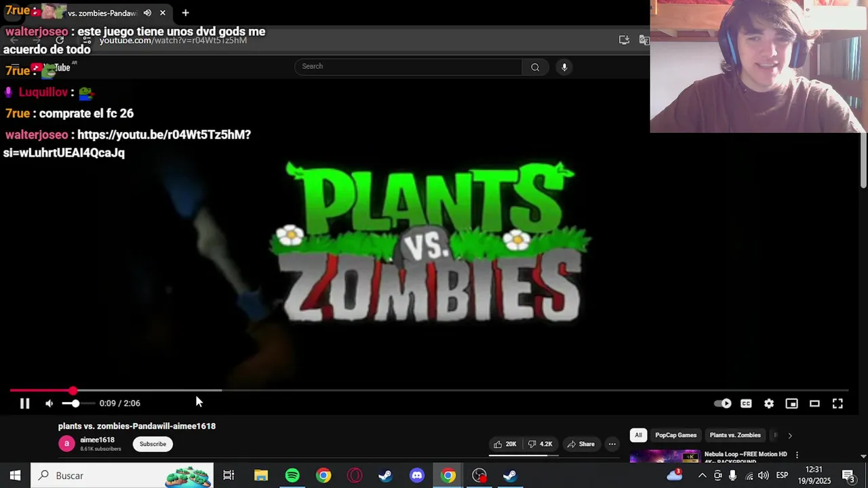Adjust the player volume slider
This screenshot has height=488, width=868.
78,403
